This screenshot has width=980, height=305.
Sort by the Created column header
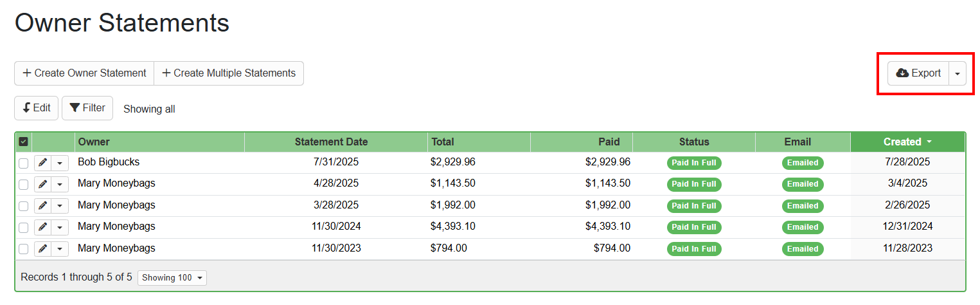[907, 142]
